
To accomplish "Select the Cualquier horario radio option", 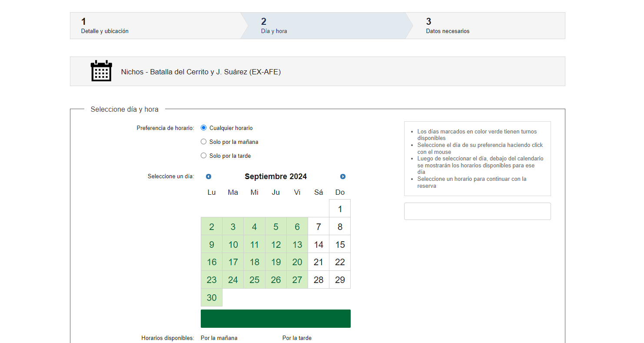I will click(203, 128).
